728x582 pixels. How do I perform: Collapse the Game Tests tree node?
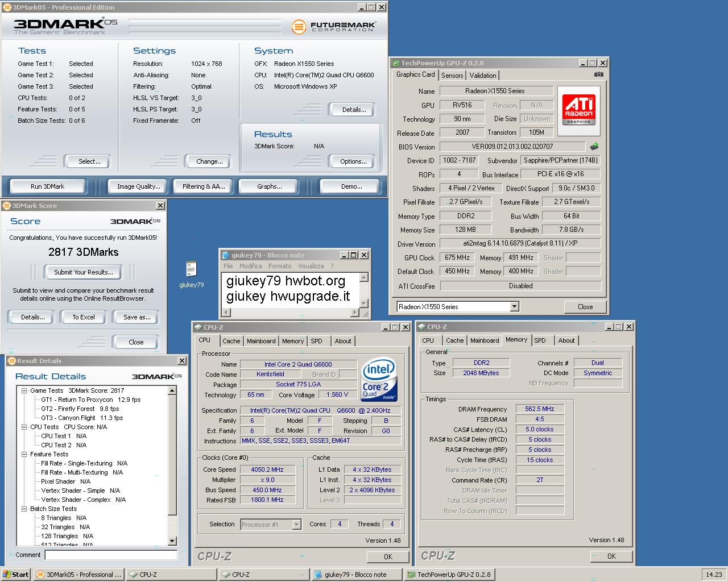click(x=24, y=390)
